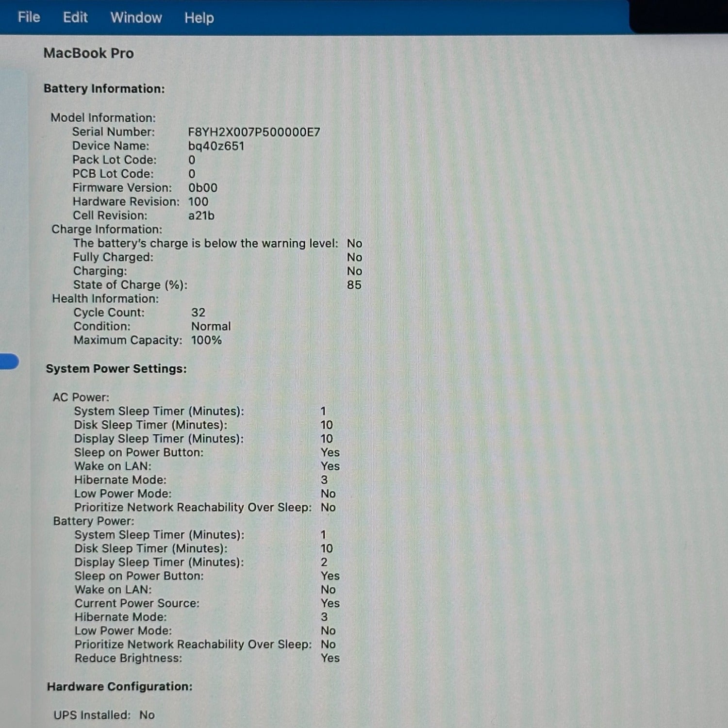Click the battery Condition value Normal
This screenshot has width=728, height=728.
pyautogui.click(x=211, y=326)
